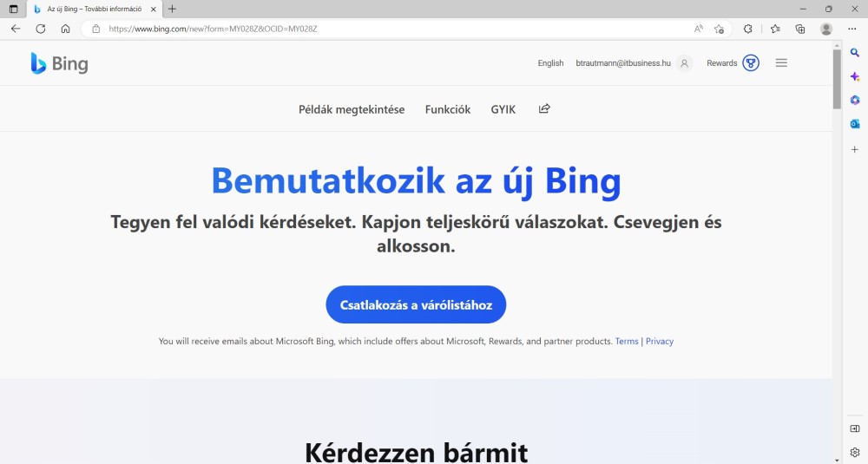This screenshot has width=868, height=464.
Task: Open Collections icon in toolbar
Action: [800, 29]
